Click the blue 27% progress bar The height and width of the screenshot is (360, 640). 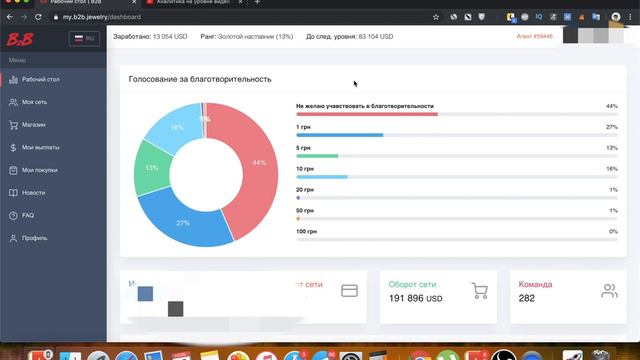(x=340, y=135)
